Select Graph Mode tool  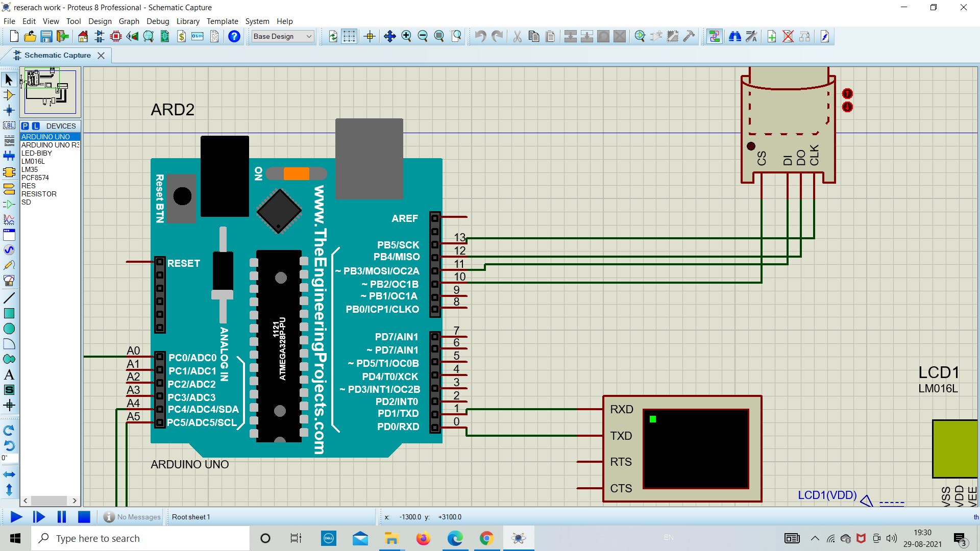pyautogui.click(x=9, y=220)
